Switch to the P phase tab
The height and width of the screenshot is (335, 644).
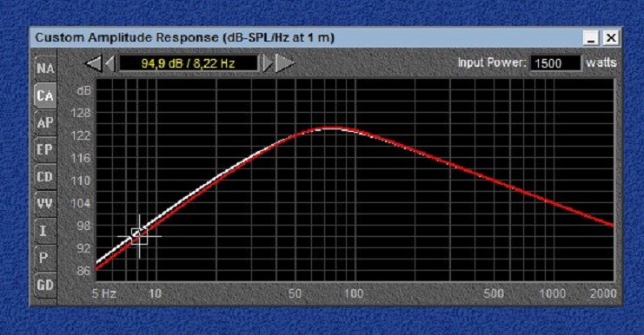click(x=45, y=258)
